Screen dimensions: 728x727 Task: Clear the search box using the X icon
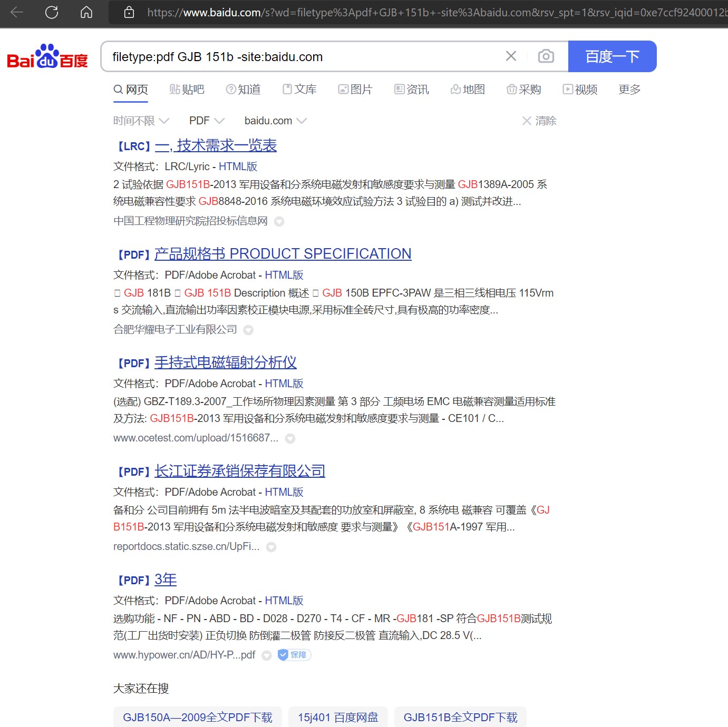click(510, 56)
